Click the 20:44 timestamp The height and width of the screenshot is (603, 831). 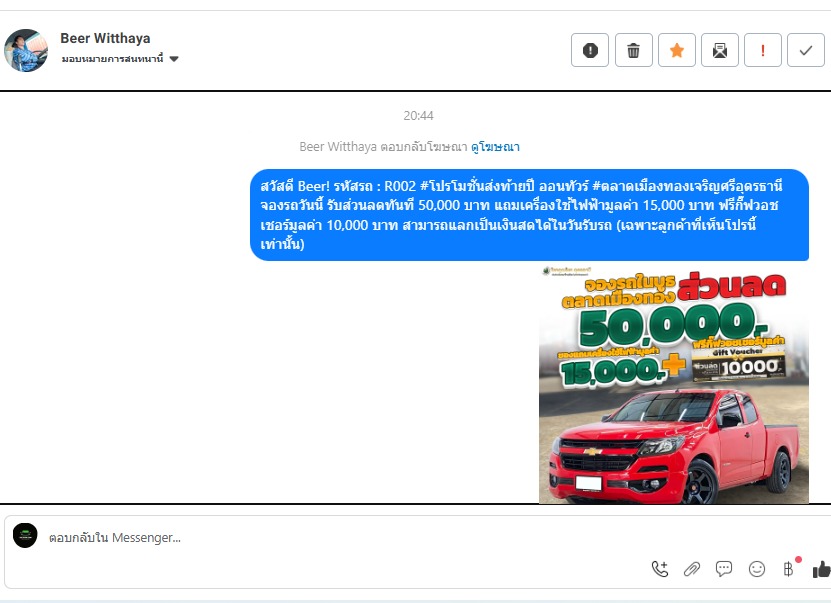pos(418,116)
